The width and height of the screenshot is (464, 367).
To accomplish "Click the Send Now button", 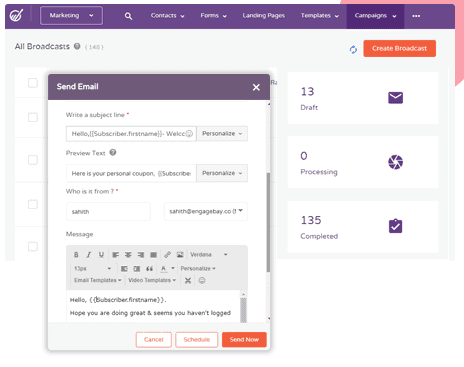I will tap(244, 340).
